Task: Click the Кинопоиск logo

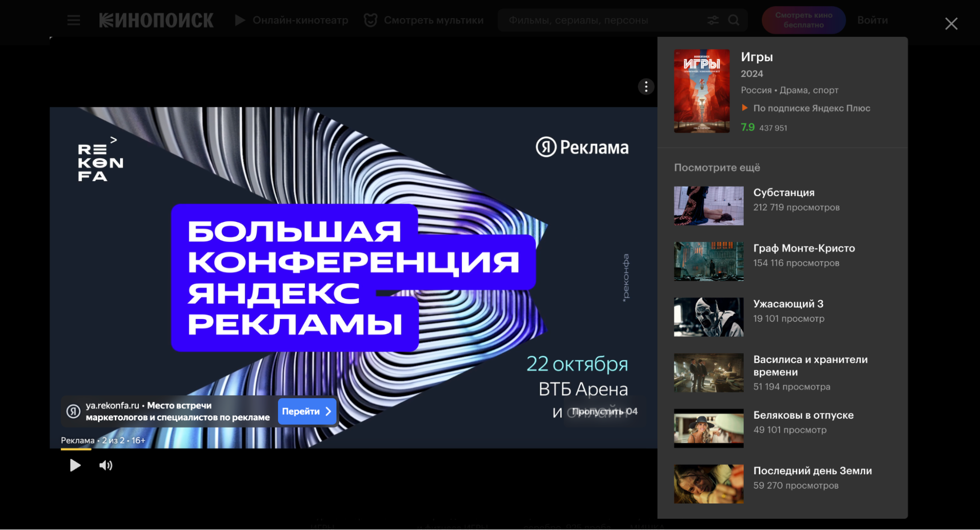Action: pyautogui.click(x=156, y=20)
